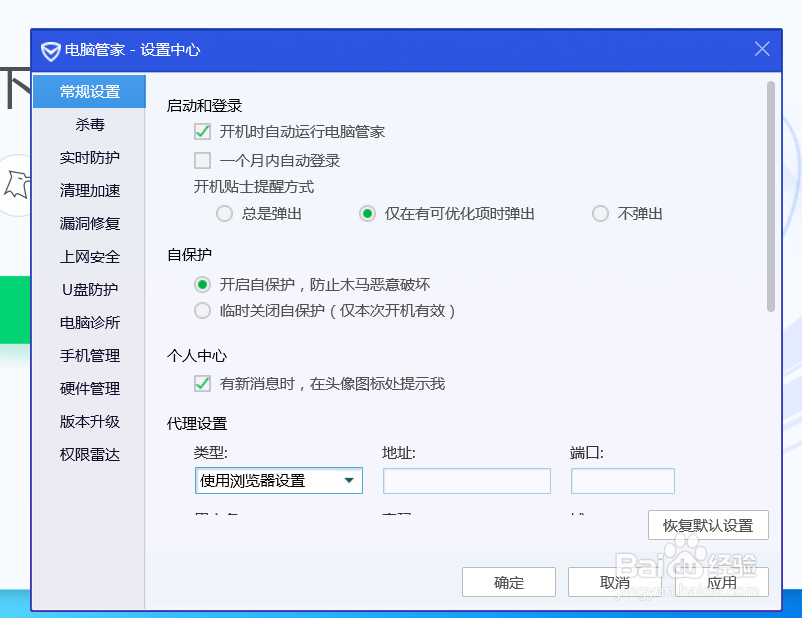Click the proxy 地址 input field
Screen dimensions: 802x618
click(x=466, y=481)
